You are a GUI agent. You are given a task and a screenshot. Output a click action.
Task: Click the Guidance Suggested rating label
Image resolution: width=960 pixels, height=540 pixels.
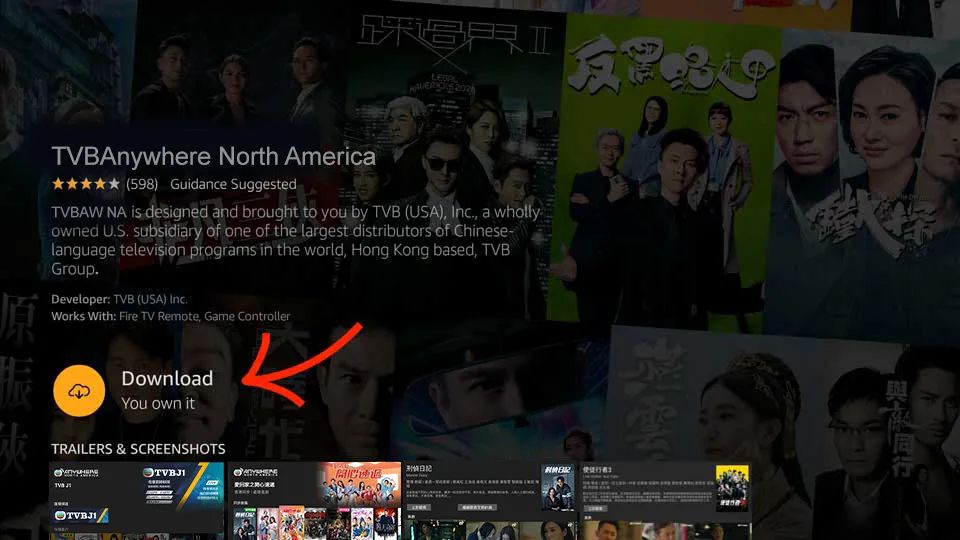233,184
